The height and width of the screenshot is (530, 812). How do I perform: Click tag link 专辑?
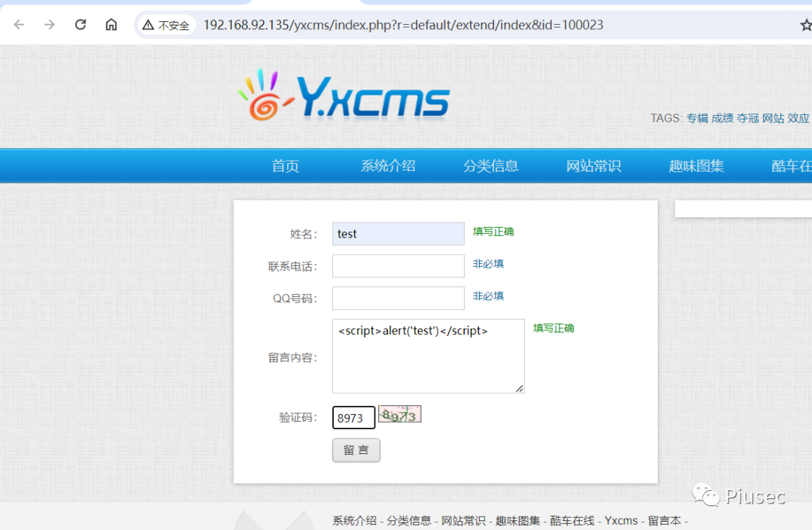(x=697, y=118)
